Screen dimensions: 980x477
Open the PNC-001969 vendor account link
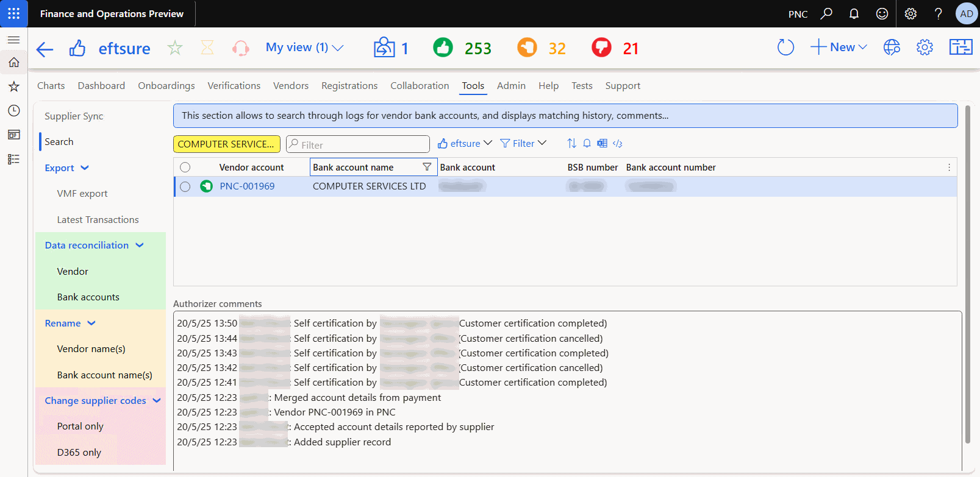click(247, 186)
